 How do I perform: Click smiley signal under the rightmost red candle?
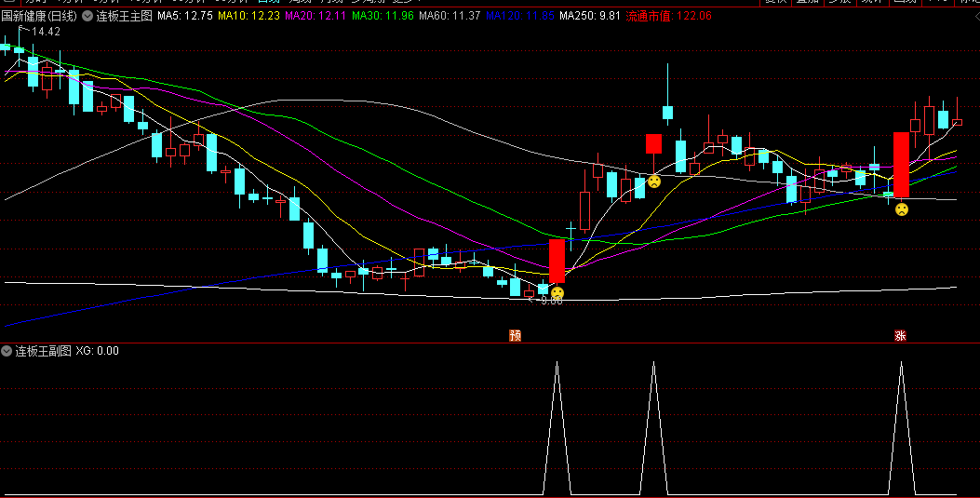pyautogui.click(x=901, y=209)
